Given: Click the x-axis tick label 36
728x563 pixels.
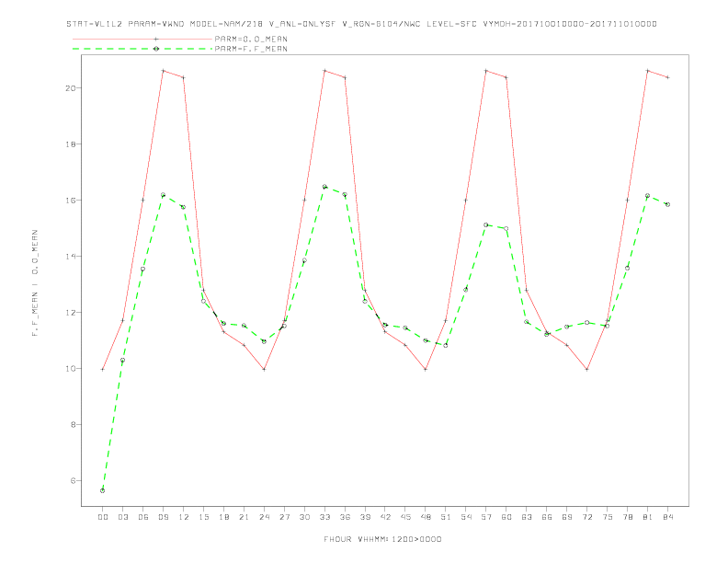Looking at the screenshot, I should [x=345, y=517].
